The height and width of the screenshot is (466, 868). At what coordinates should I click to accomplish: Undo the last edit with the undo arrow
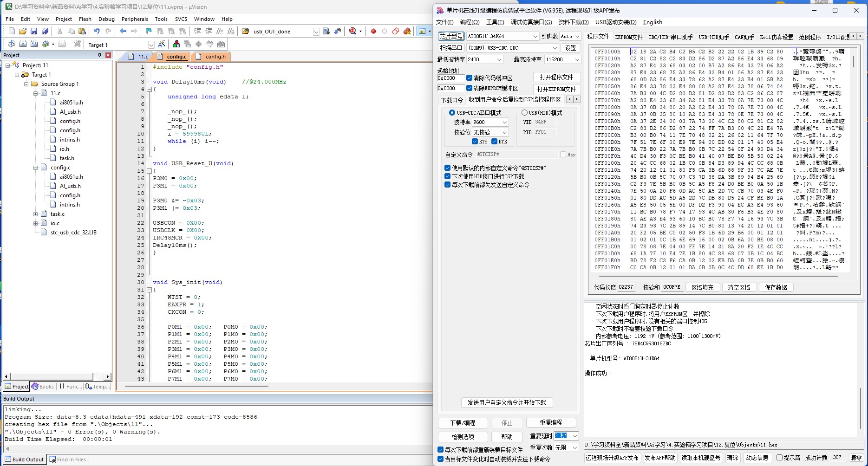click(x=97, y=31)
